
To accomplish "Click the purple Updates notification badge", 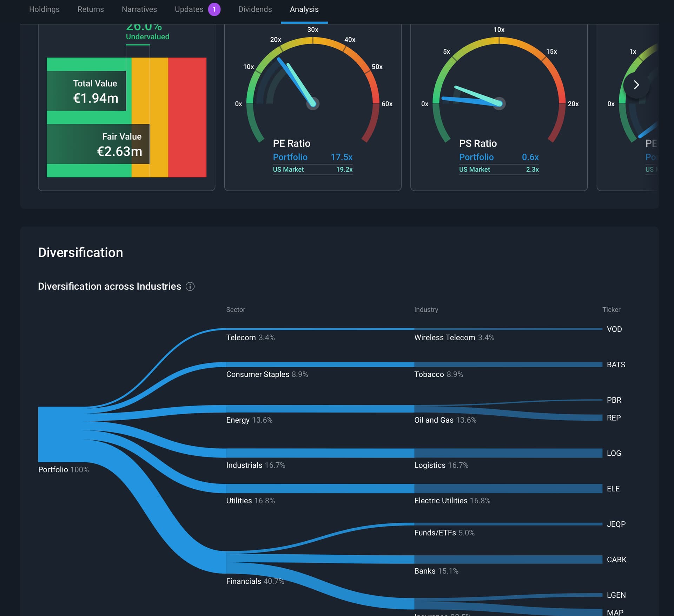I will [214, 9].
